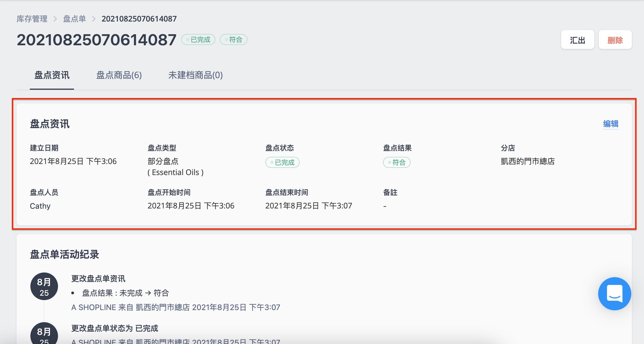Click the first 8月 25 timeline marker
644x344 pixels.
point(44,287)
